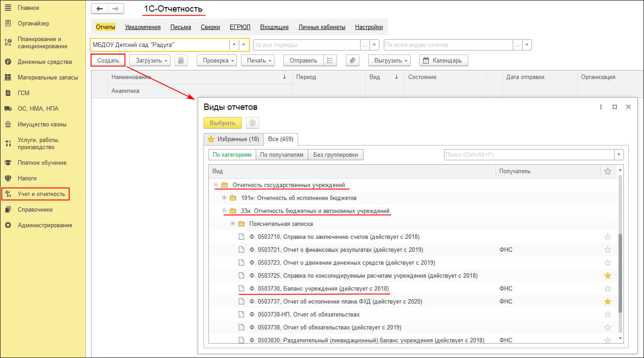Clear the search field with X
The image size is (644, 358).
tap(619, 154)
